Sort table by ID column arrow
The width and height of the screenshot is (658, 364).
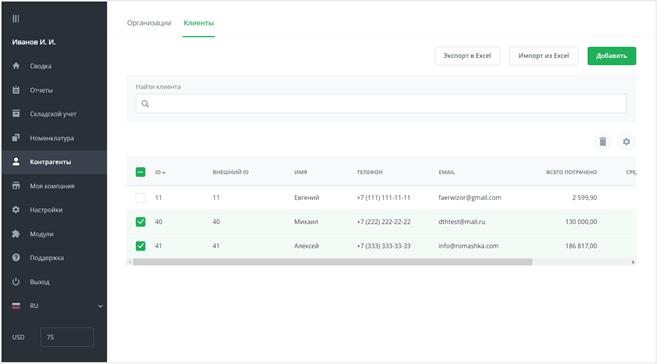tap(164, 173)
